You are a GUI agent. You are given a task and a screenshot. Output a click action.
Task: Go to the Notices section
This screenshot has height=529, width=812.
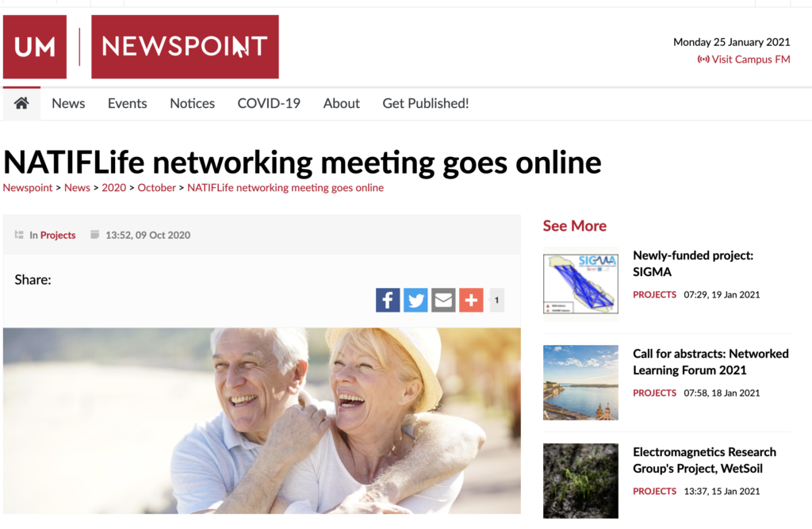[x=192, y=103]
